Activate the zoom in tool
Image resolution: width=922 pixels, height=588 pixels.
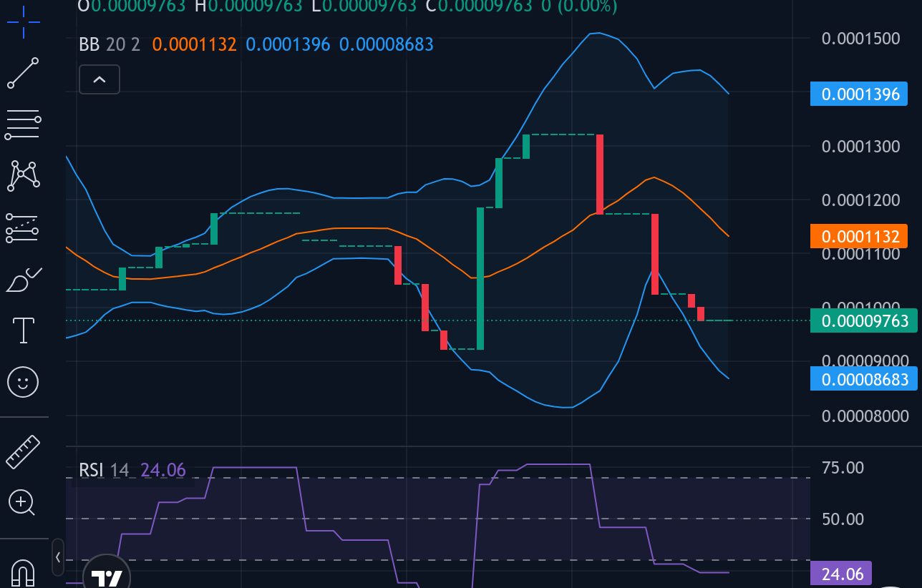(x=22, y=503)
